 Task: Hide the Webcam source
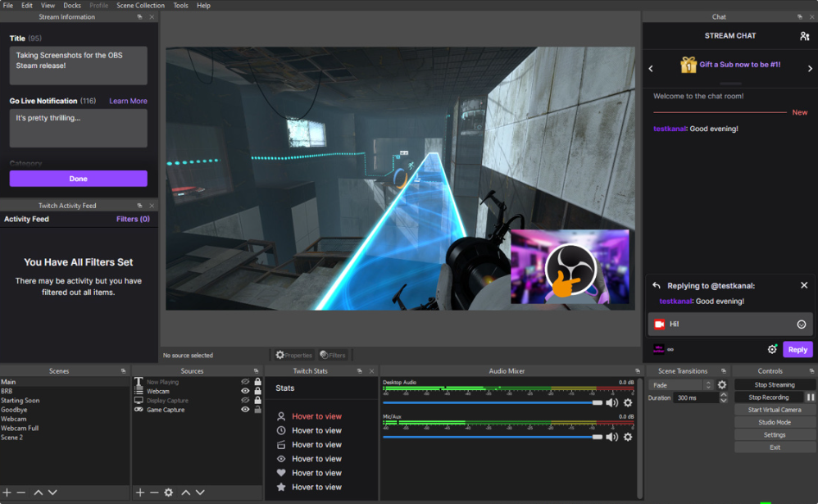pyautogui.click(x=245, y=391)
